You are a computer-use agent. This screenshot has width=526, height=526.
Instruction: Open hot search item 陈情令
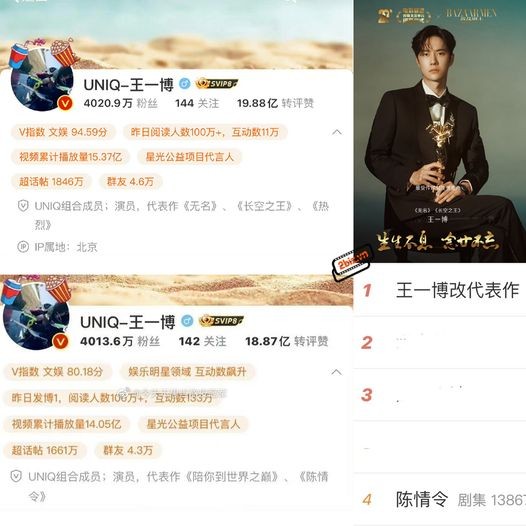pos(440,499)
